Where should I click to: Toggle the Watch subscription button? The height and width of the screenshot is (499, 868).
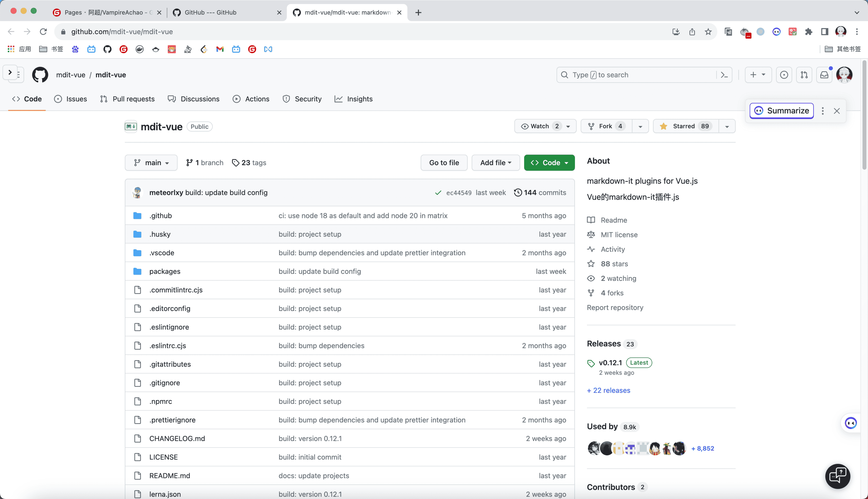tap(540, 126)
